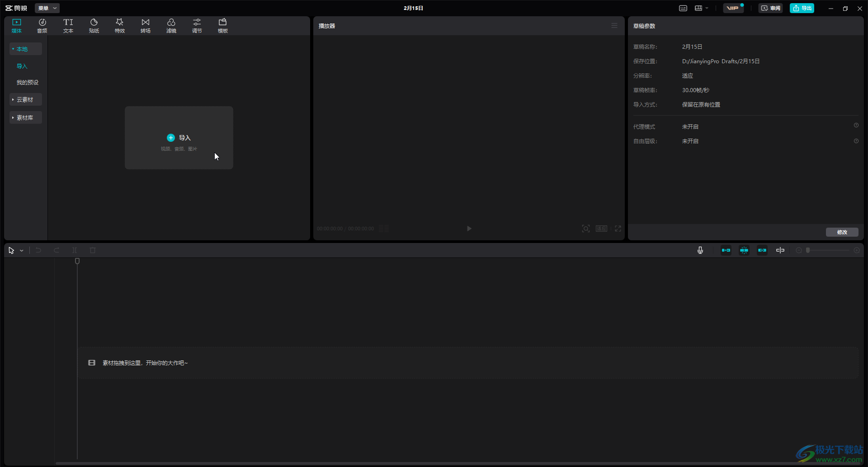Click the 2月15日 value next to 草稿名称
868x467 pixels.
click(x=692, y=47)
